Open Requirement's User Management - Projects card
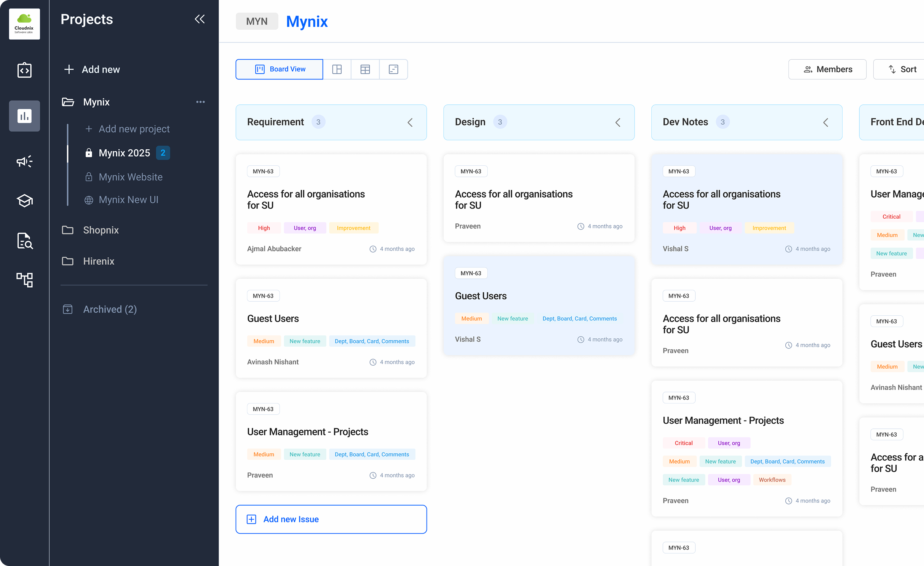The width and height of the screenshot is (924, 566). [x=331, y=441]
